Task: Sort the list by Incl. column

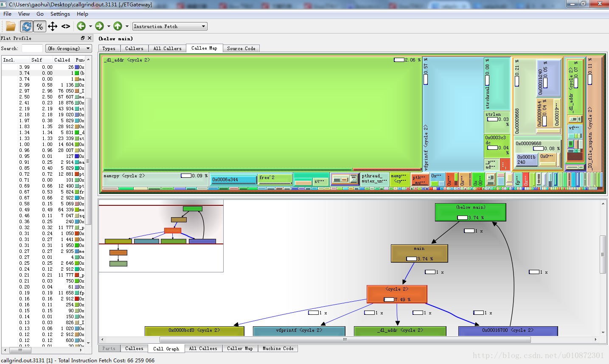Action: coord(16,60)
